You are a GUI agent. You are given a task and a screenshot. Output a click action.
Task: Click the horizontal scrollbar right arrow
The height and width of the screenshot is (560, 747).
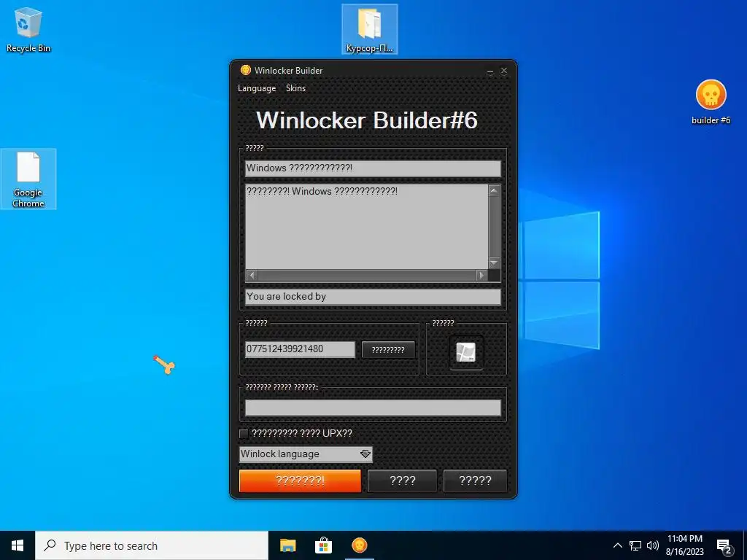tap(481, 275)
